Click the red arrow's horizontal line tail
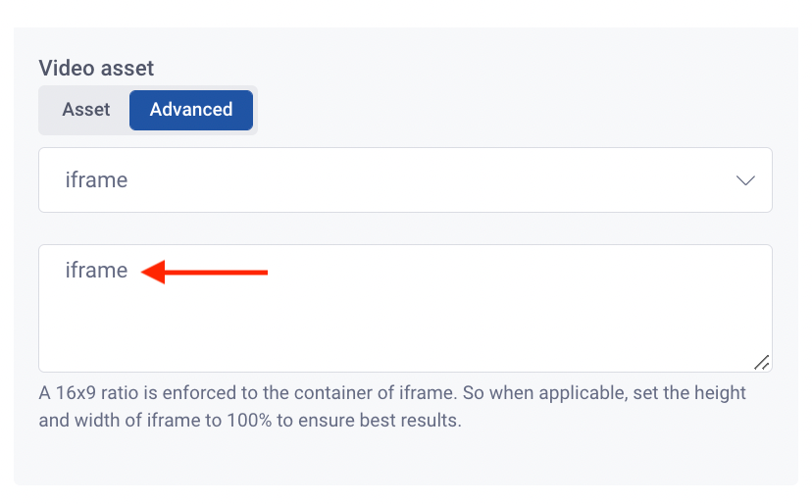The width and height of the screenshot is (812, 504). coord(217,272)
